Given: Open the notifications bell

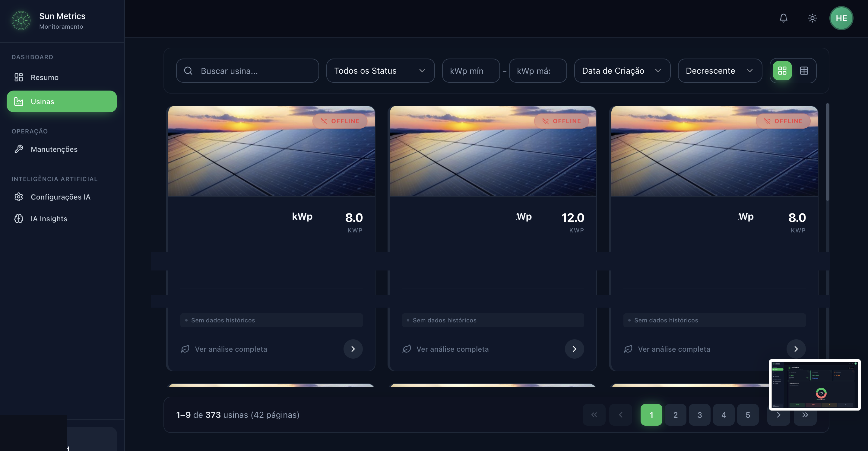Looking at the screenshot, I should 784,18.
